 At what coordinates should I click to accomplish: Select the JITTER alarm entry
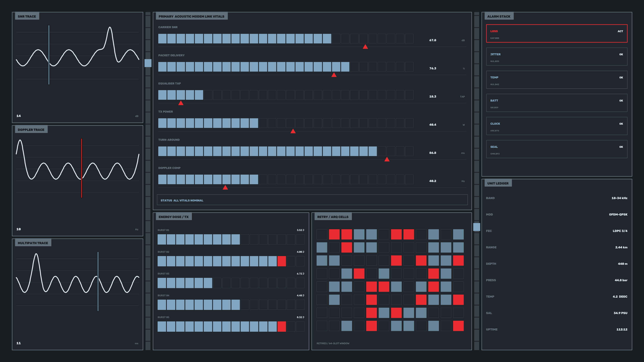pos(556,57)
